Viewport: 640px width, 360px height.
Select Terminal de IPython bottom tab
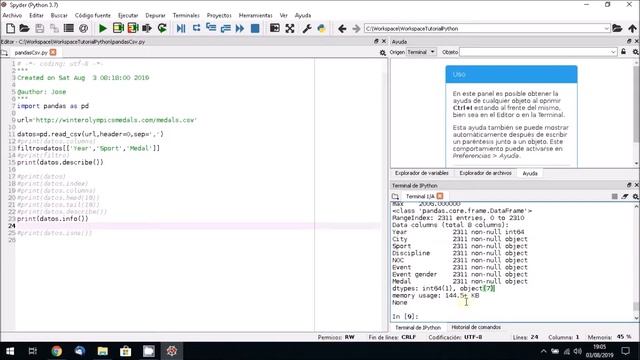418,328
